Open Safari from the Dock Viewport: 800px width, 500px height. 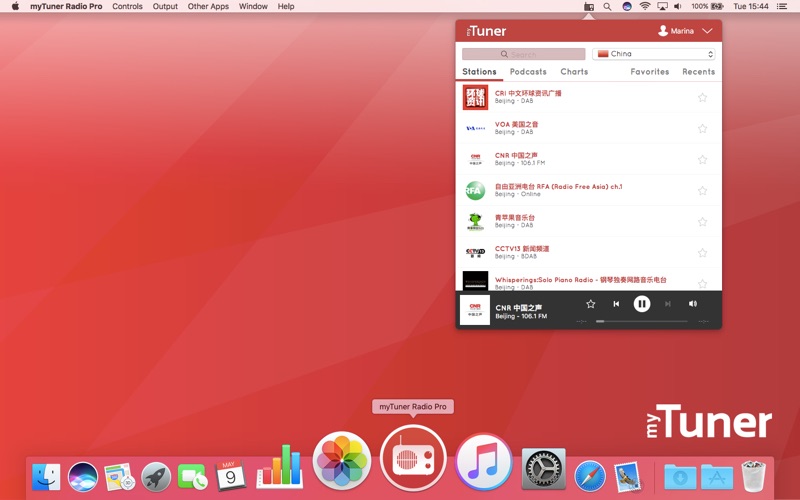(590, 477)
